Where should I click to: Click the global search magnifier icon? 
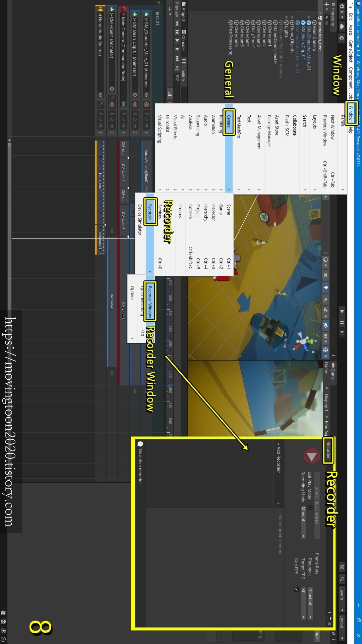pos(342,579)
